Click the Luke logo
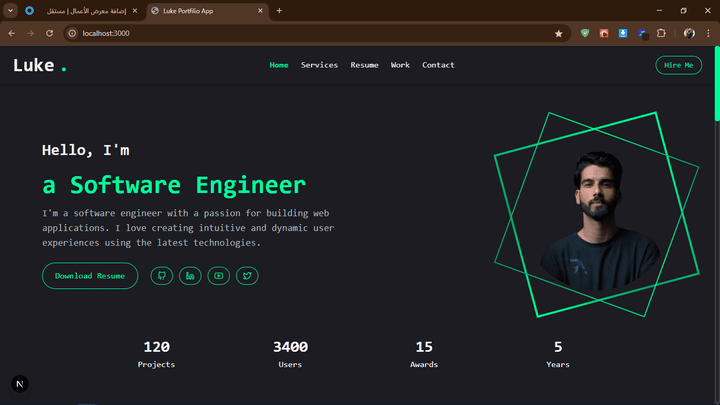 click(39, 66)
